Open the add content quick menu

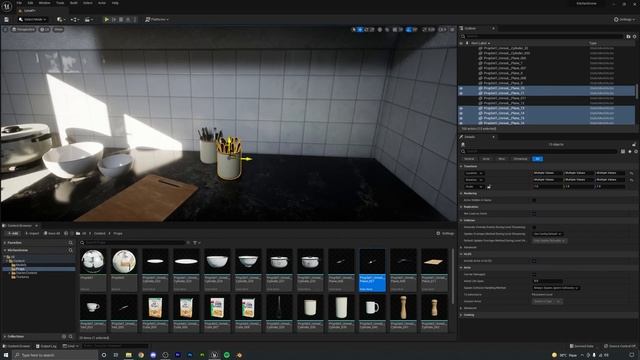(61, 20)
